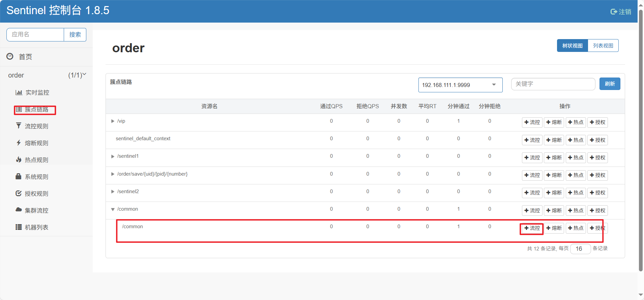Focus the 关键字 keyword filter field
Image resolution: width=644 pixels, height=300 pixels.
click(x=553, y=84)
